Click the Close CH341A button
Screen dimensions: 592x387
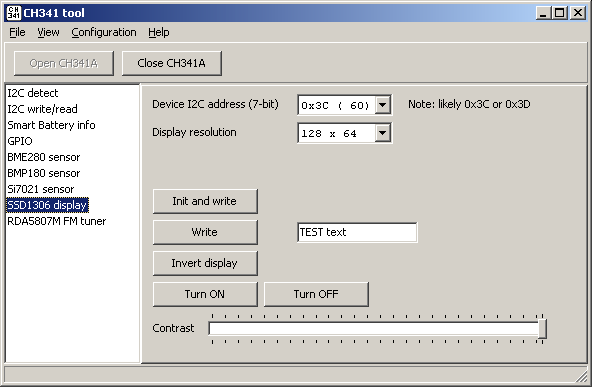(x=171, y=63)
